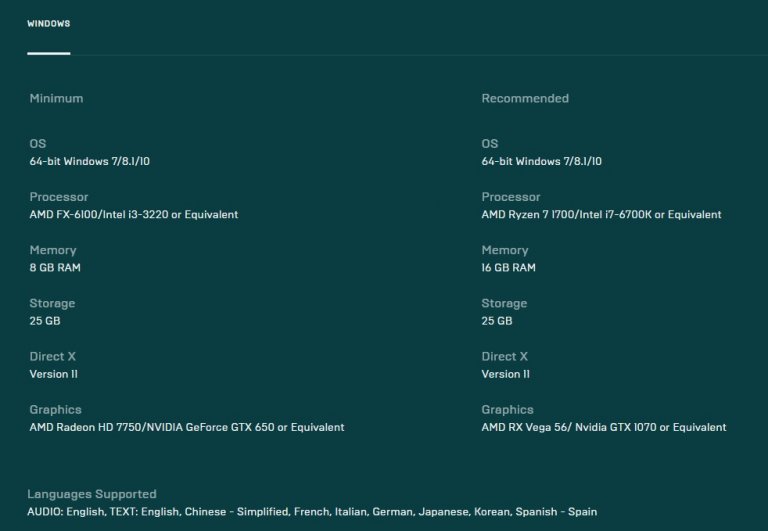This screenshot has width=768, height=531.
Task: Click the OS label under Recommended
Action: coord(490,144)
